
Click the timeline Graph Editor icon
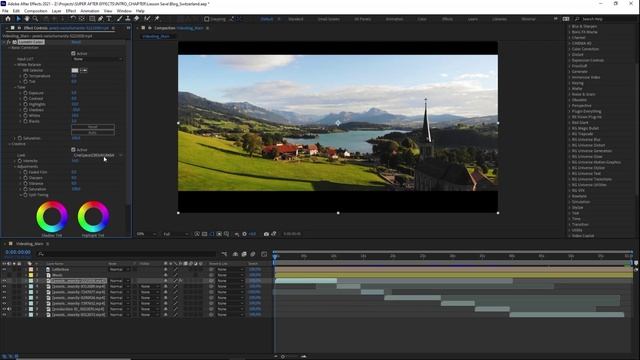pyautogui.click(x=264, y=254)
